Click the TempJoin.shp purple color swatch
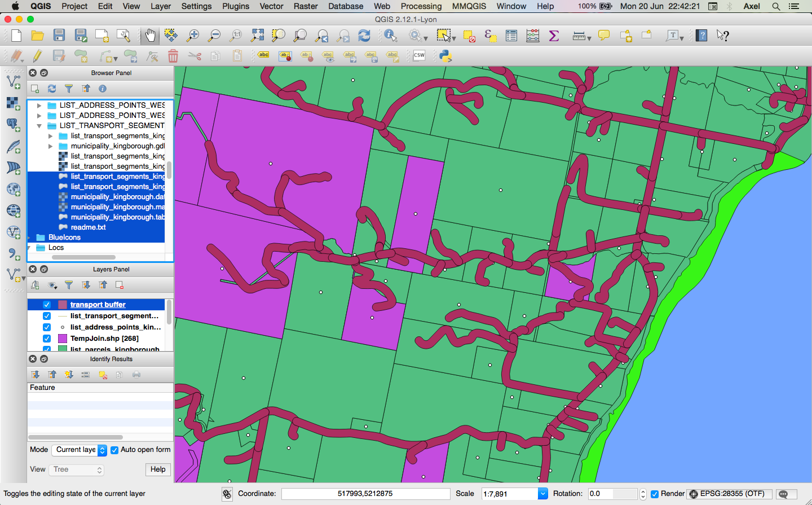Image resolution: width=812 pixels, height=505 pixels. pyautogui.click(x=63, y=339)
